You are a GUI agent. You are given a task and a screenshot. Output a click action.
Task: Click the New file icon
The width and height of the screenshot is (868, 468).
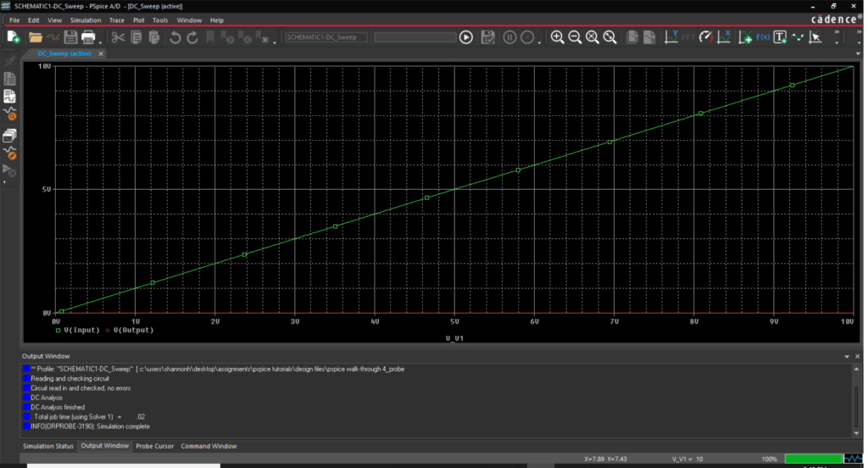coord(14,37)
